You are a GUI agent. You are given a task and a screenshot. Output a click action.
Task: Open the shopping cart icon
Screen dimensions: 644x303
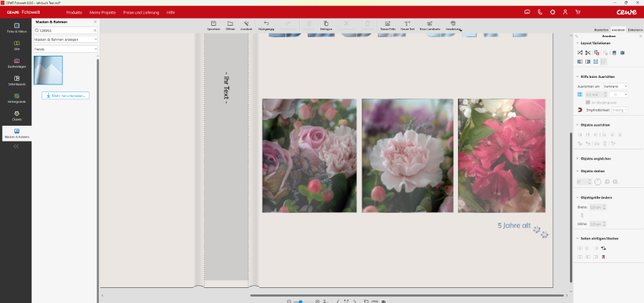(578, 12)
